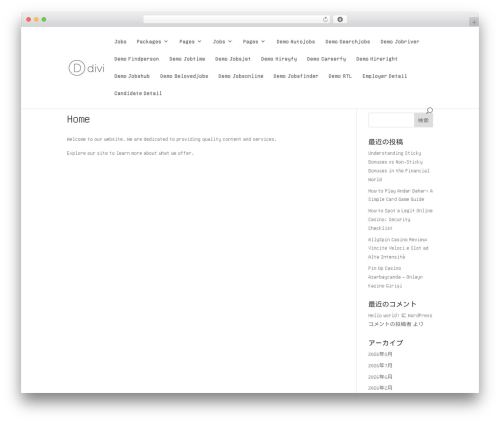The height and width of the screenshot is (423, 500).
Task: Open the first archive month link
Action: 380,354
